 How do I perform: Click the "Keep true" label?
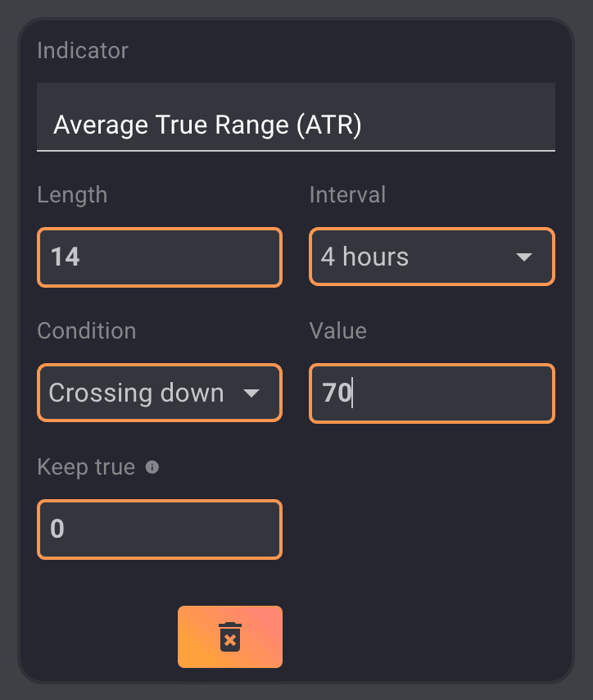point(86,467)
